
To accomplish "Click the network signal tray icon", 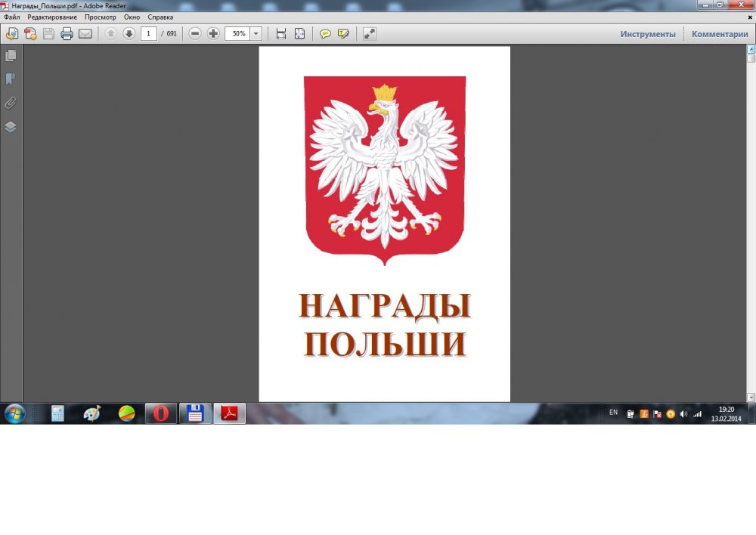I will [697, 414].
